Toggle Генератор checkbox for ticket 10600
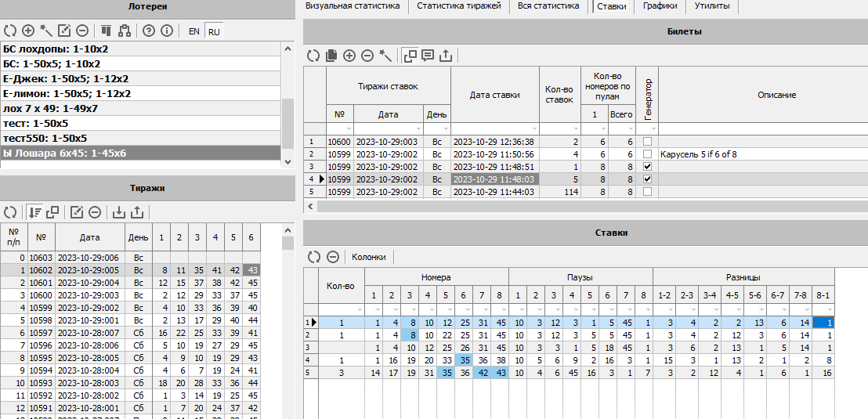868x419 pixels. (x=646, y=142)
